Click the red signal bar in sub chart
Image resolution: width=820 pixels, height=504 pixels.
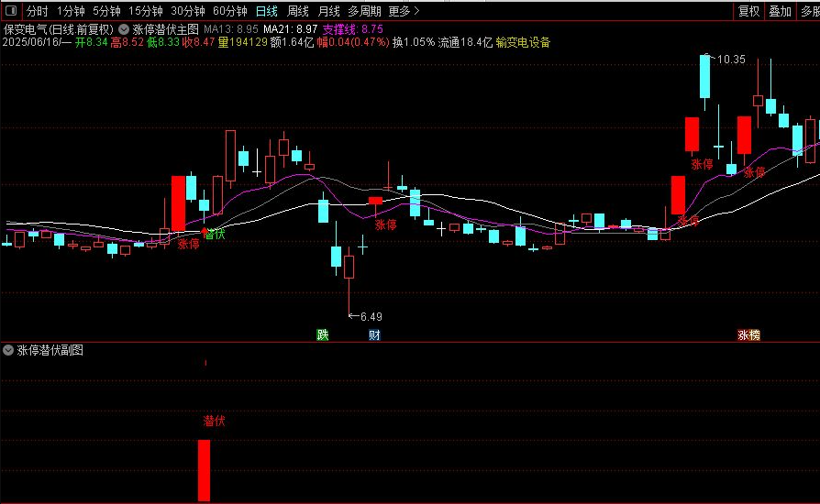pos(204,470)
